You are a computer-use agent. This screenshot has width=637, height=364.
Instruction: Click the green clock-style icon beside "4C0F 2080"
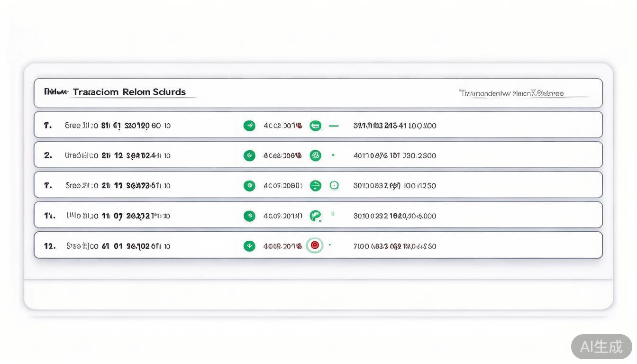tap(315, 185)
